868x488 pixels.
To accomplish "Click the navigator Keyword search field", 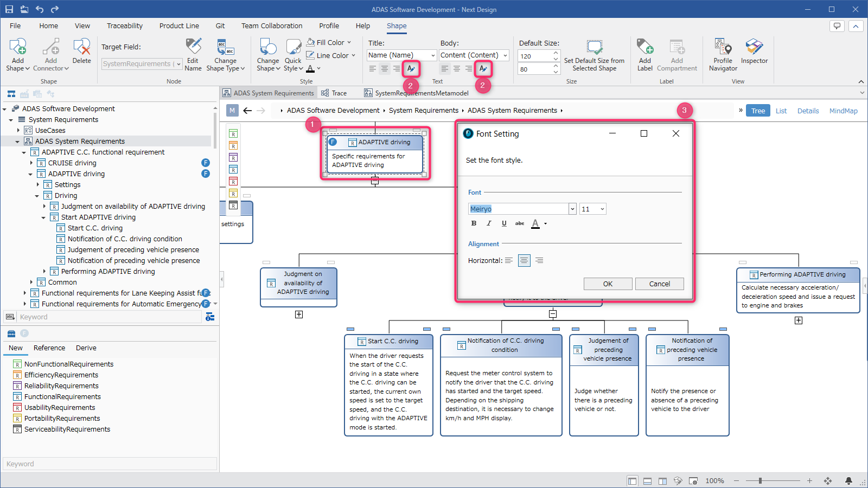I will pyautogui.click(x=110, y=317).
